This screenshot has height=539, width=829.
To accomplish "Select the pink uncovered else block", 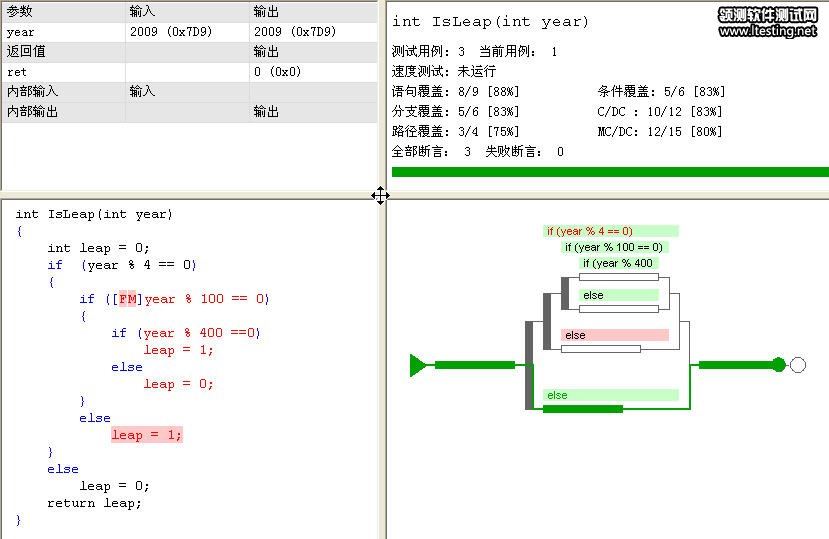I will [x=614, y=335].
